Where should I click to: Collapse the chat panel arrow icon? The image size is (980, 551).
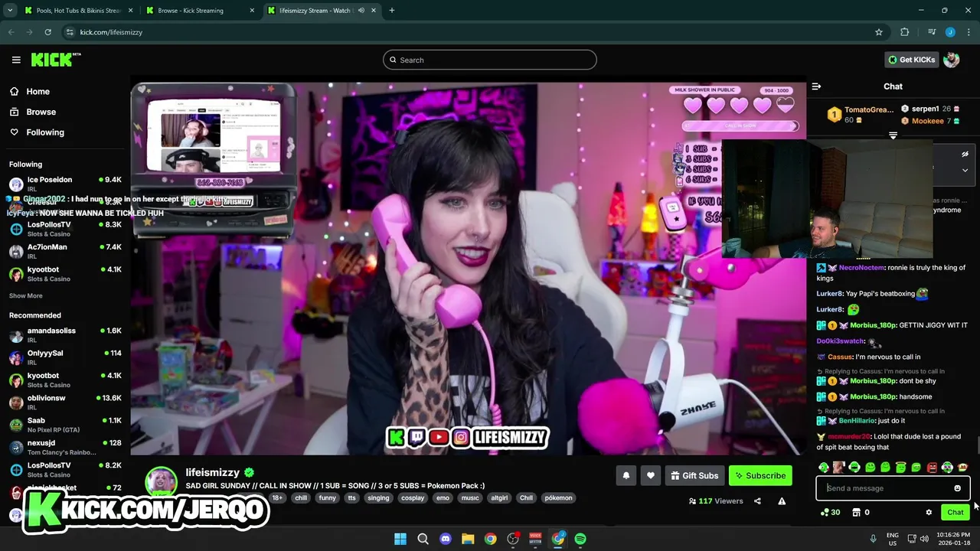point(816,86)
